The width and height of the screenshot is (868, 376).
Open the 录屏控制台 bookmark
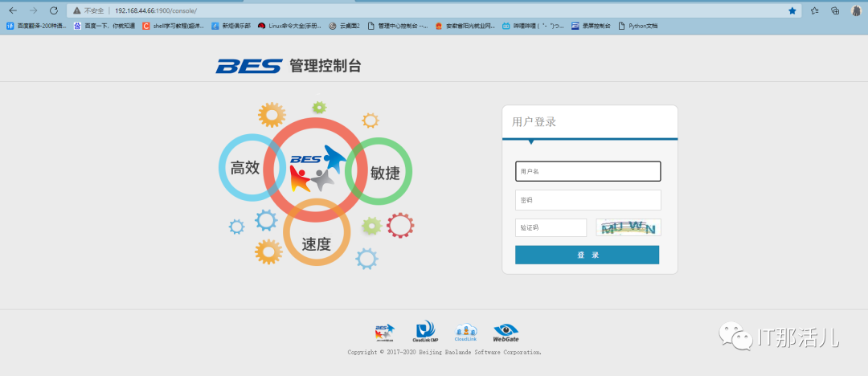pyautogui.click(x=591, y=26)
